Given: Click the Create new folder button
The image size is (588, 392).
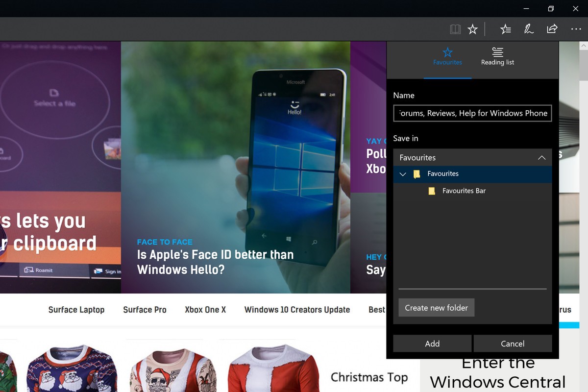Looking at the screenshot, I should (x=436, y=308).
